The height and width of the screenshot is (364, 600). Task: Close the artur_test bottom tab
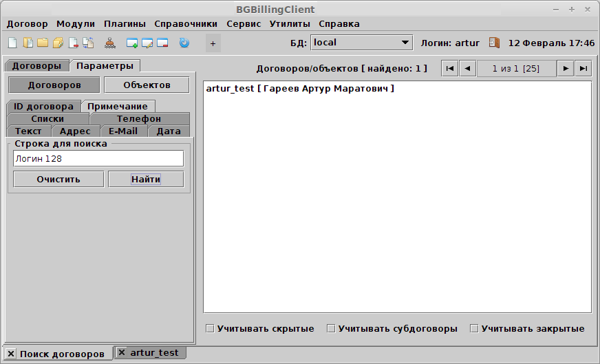point(122,352)
